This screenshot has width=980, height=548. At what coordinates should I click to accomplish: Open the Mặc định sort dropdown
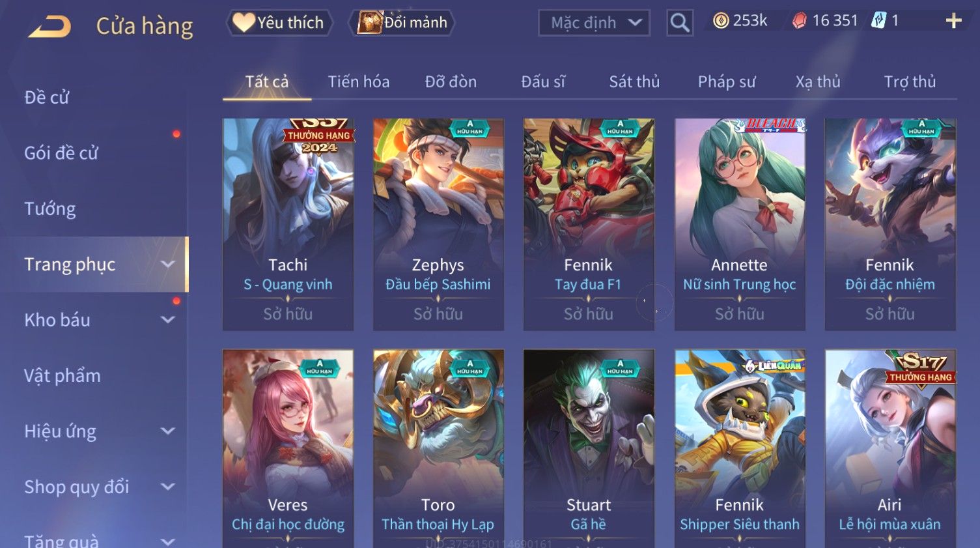[x=594, y=23]
